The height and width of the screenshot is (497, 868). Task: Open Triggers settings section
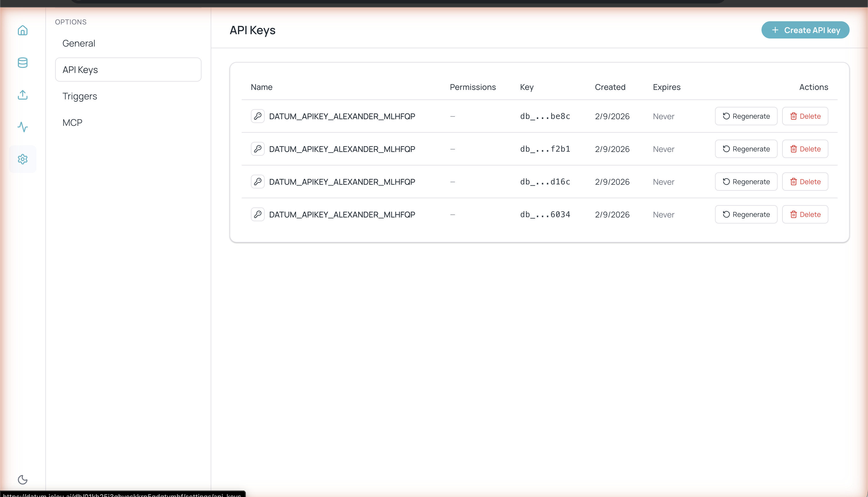[x=128, y=96]
